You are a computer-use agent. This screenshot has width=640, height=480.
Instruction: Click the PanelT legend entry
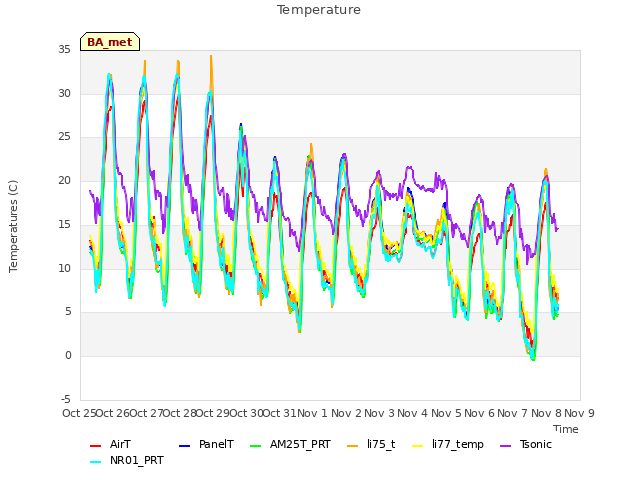207,444
